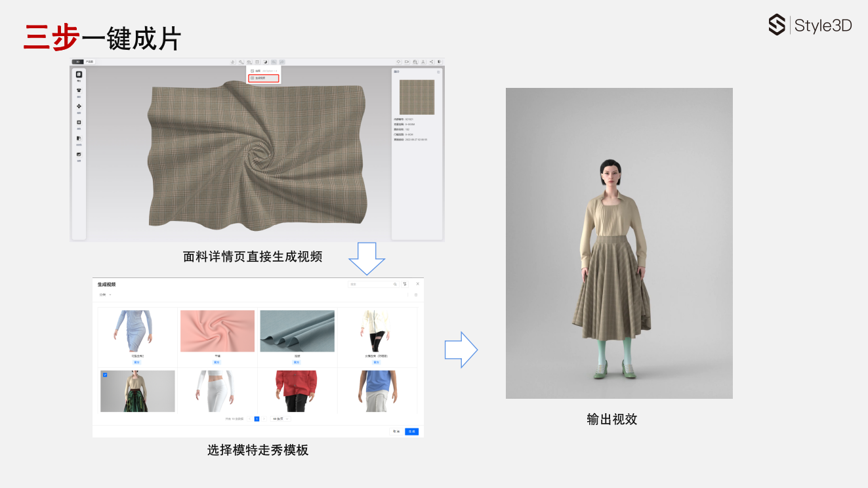Viewport: 868px width, 488px height.
Task: Click the share icon in top-right toolbar
Action: (431, 62)
